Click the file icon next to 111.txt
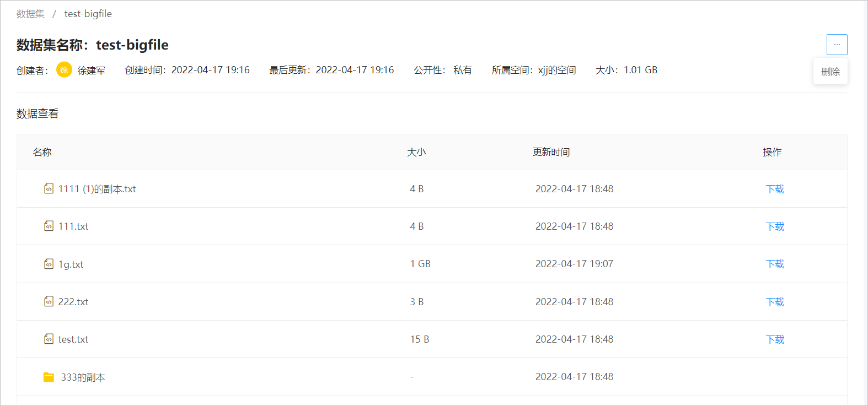The image size is (868, 406). (x=49, y=226)
